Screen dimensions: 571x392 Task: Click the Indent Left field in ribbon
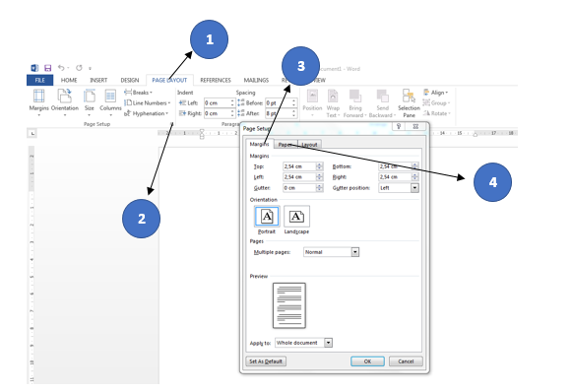click(217, 103)
